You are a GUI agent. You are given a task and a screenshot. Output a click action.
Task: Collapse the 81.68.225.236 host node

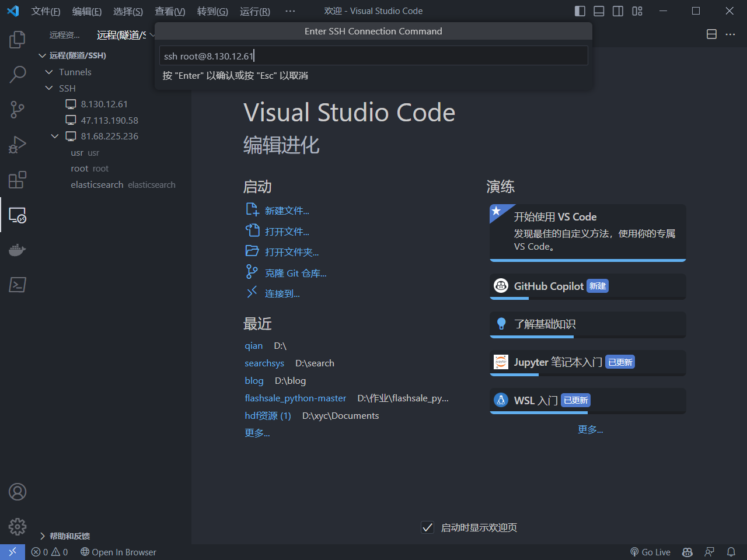point(55,136)
